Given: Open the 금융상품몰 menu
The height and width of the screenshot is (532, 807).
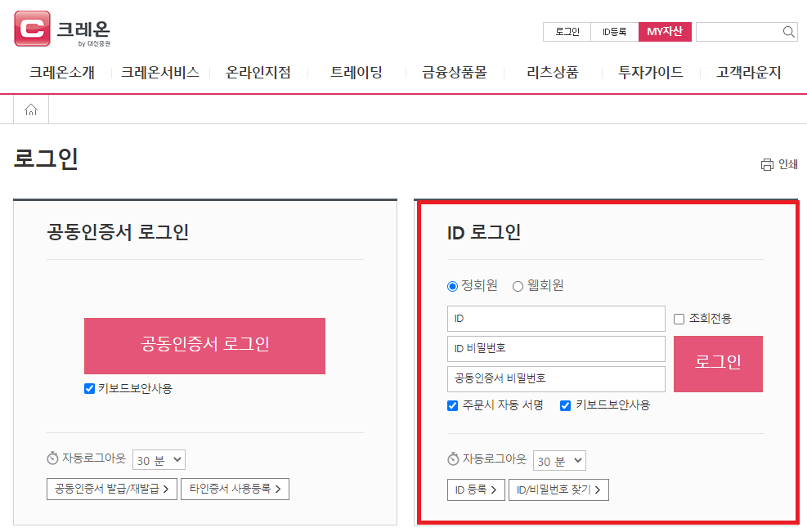Looking at the screenshot, I should click(x=455, y=73).
